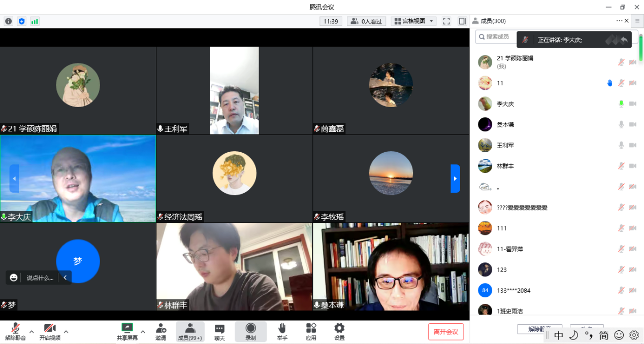Click the Share Screen (共享屏幕) icon
Screen dimensions: 644x344
tap(127, 331)
